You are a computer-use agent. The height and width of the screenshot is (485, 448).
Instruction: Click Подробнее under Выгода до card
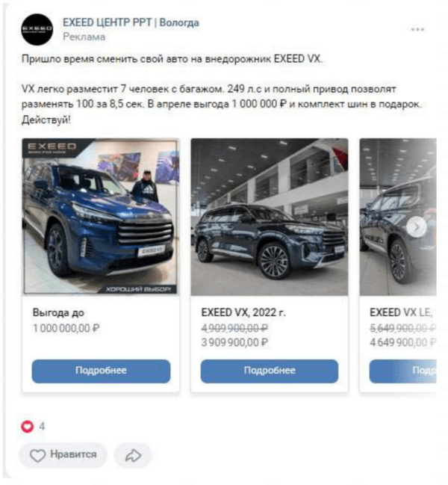[101, 371]
